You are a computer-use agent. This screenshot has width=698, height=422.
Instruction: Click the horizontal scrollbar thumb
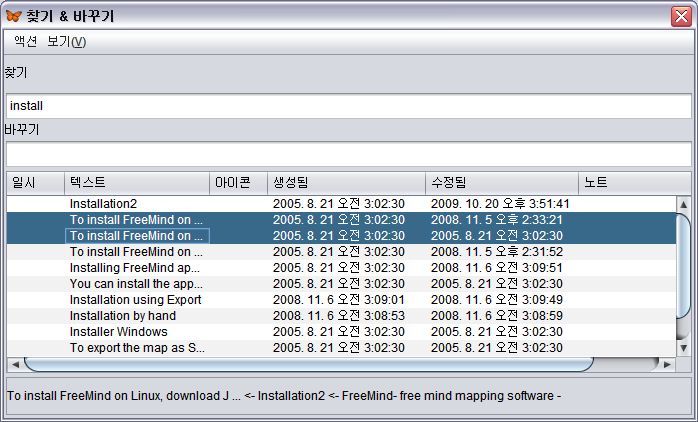pyautogui.click(x=309, y=365)
